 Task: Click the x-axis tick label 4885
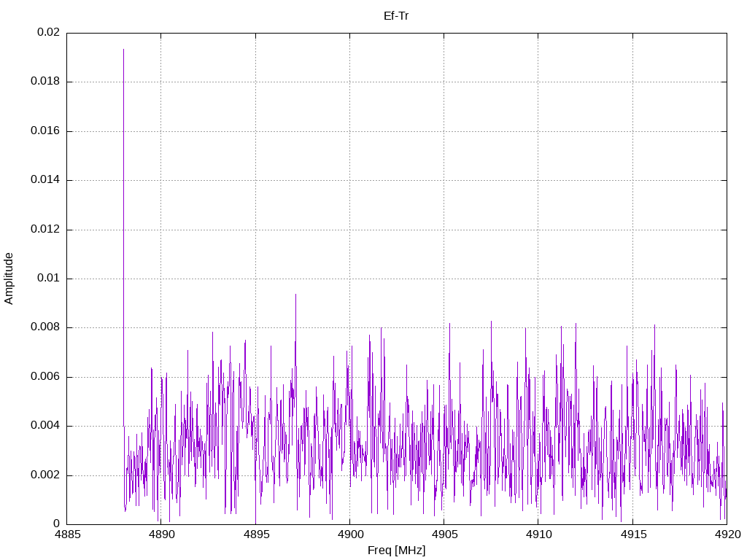[67, 534]
